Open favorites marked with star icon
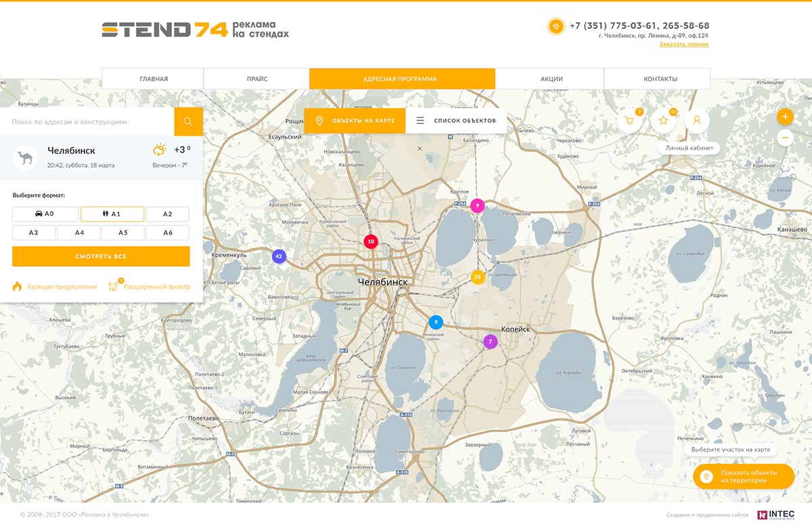812x528 pixels. pos(663,120)
